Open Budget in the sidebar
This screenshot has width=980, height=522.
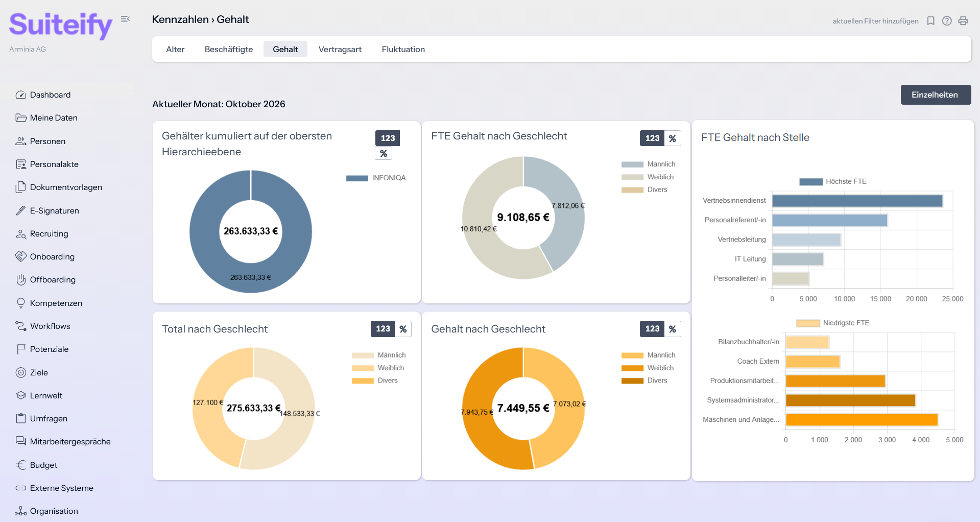tap(43, 465)
